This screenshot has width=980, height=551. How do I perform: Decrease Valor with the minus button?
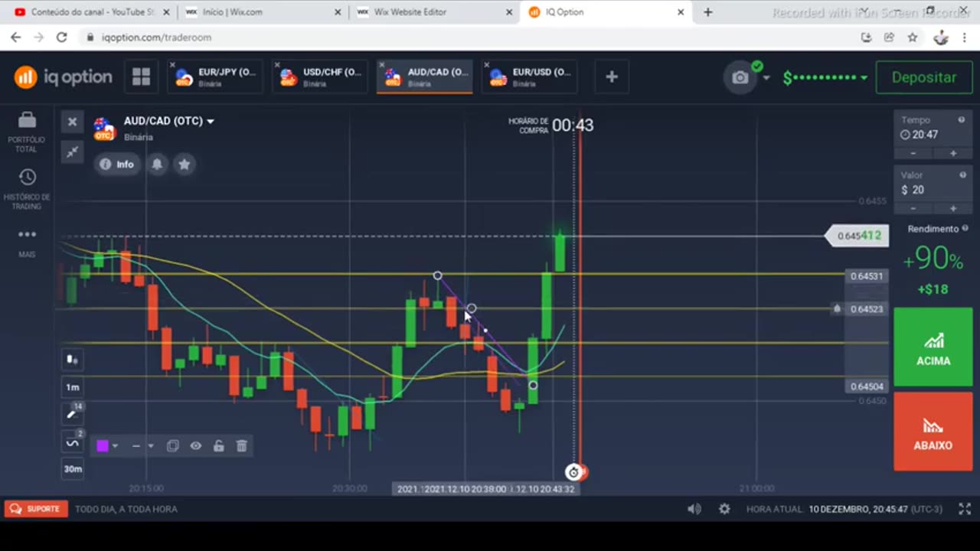pyautogui.click(x=913, y=208)
